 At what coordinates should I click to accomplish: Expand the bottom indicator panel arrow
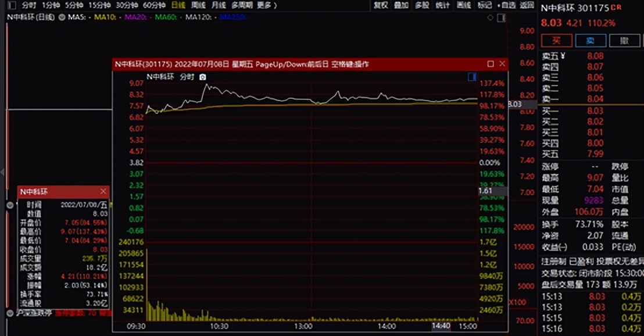click(10, 313)
